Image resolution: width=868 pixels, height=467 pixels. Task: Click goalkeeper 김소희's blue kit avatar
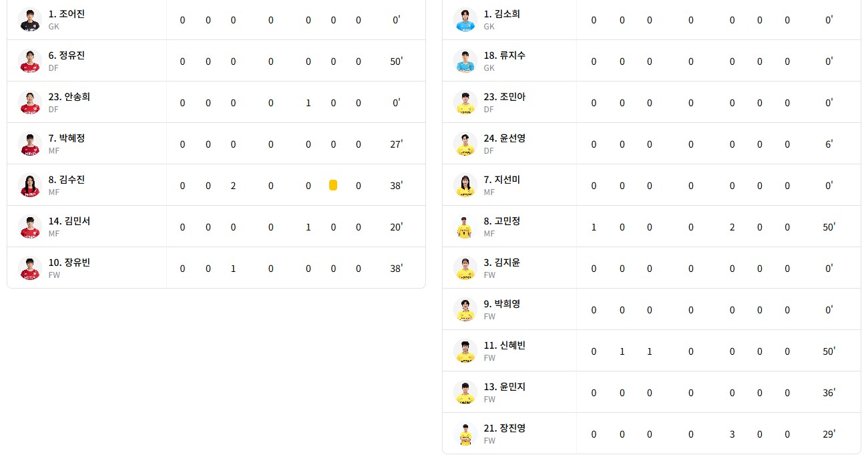[465, 20]
